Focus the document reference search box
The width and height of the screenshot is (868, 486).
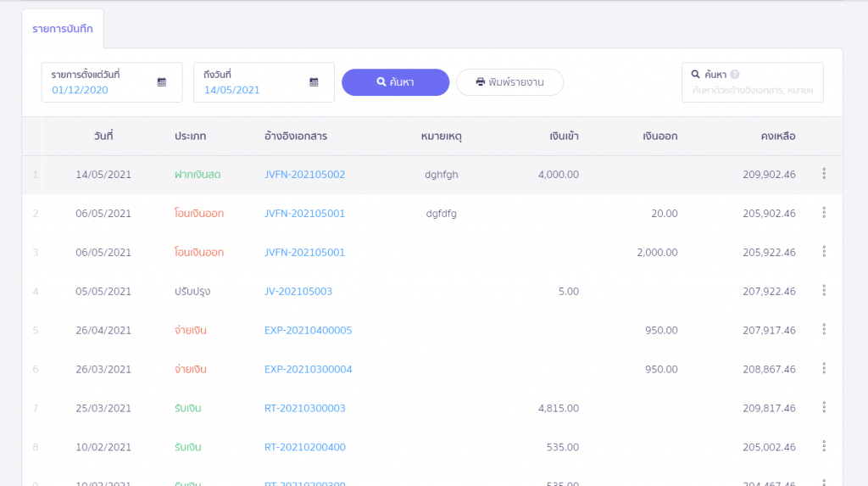pyautogui.click(x=753, y=90)
